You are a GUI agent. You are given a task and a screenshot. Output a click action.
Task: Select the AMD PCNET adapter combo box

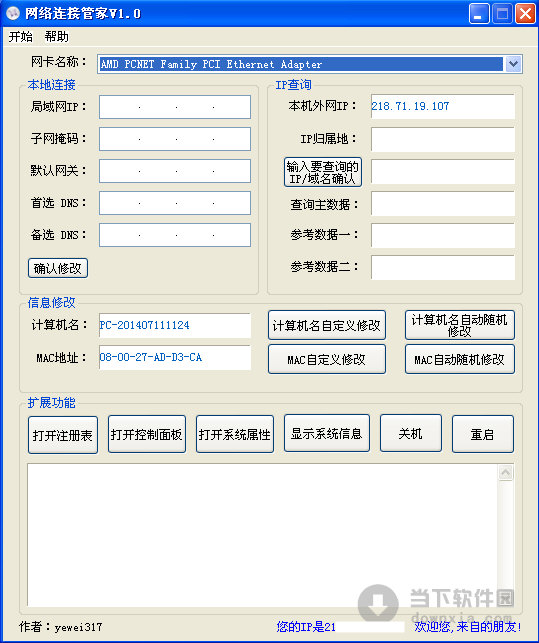click(310, 64)
